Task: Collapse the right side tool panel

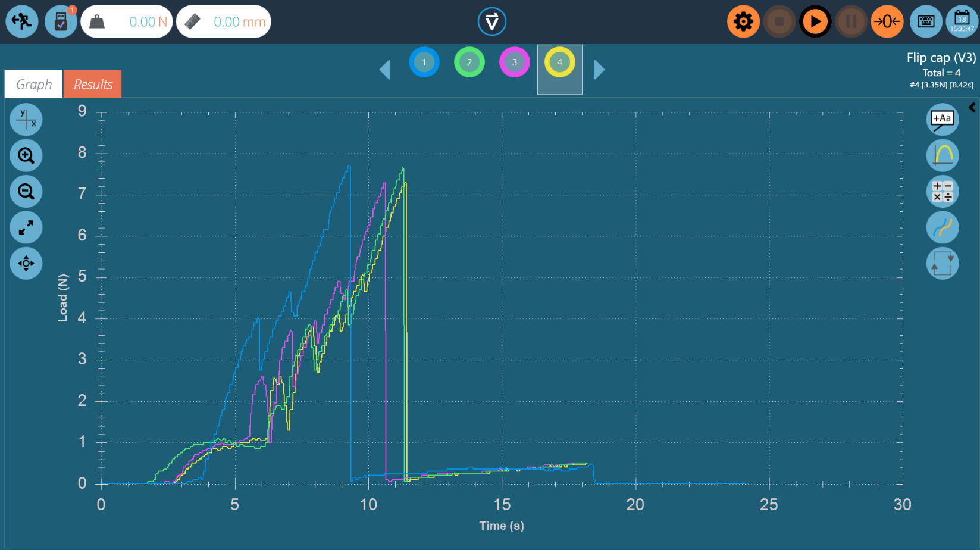Action: (972, 108)
